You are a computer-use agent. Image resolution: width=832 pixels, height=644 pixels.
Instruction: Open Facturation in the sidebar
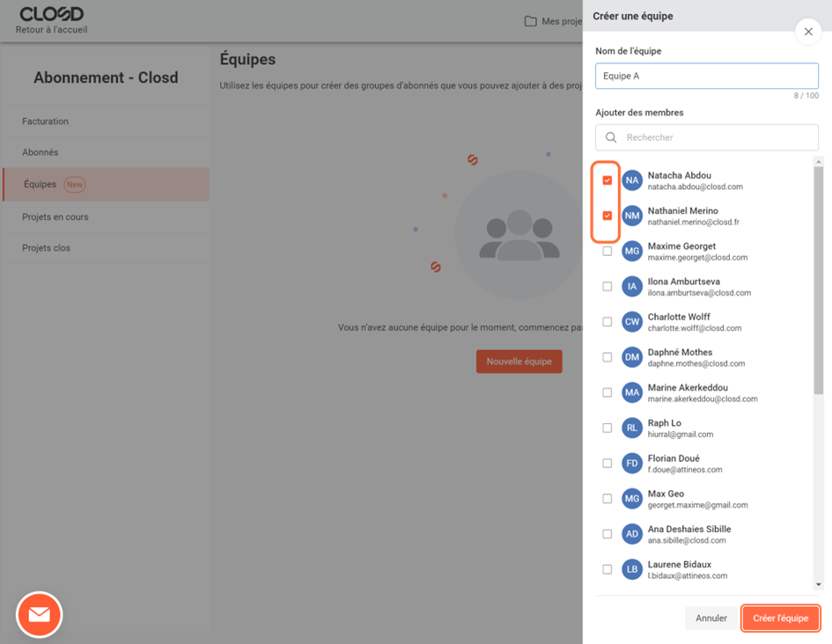46,121
